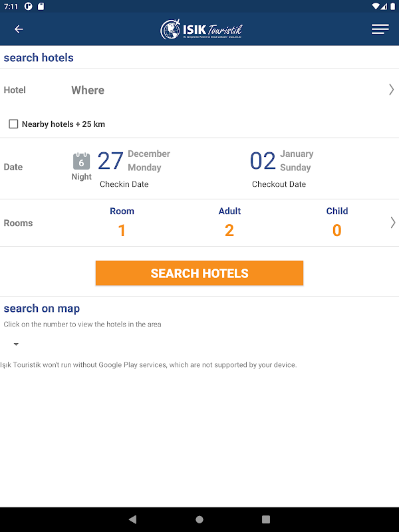Open the hamburger menu

[380, 29]
